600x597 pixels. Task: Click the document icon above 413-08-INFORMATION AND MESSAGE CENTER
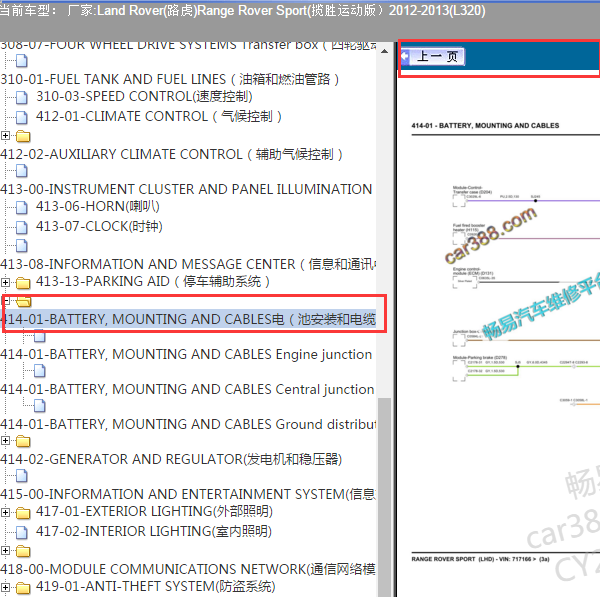click(22, 246)
